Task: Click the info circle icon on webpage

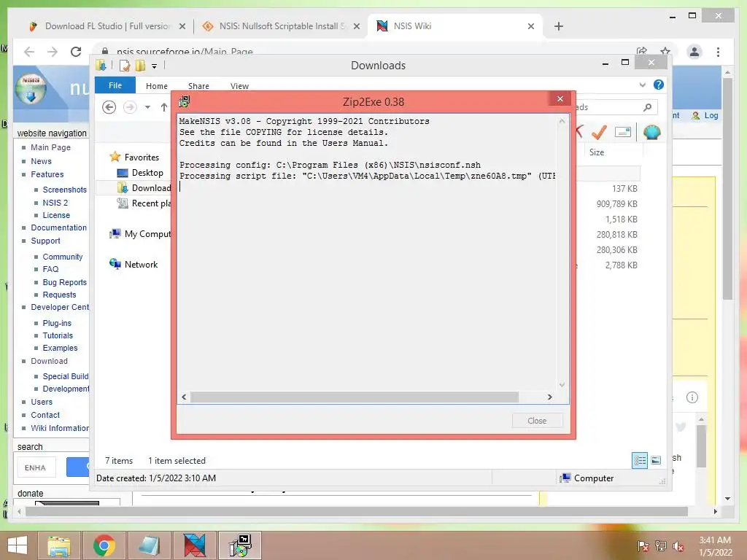Action: (692, 397)
